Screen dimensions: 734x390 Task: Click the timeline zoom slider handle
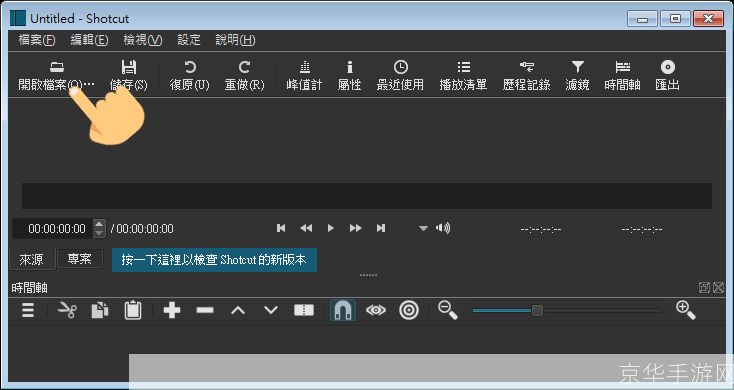pos(537,310)
